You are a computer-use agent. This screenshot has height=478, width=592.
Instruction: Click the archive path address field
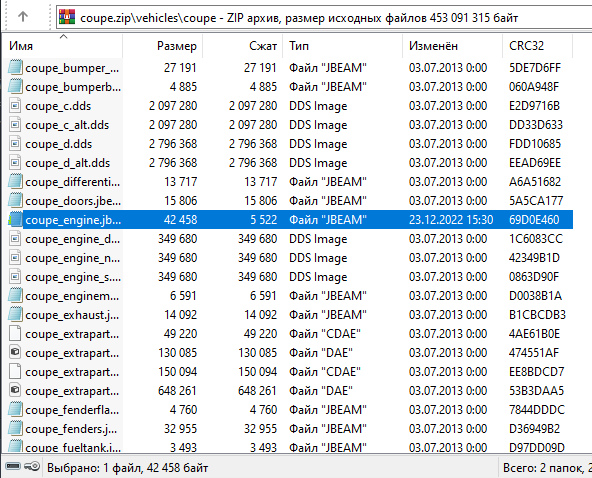pos(324,17)
